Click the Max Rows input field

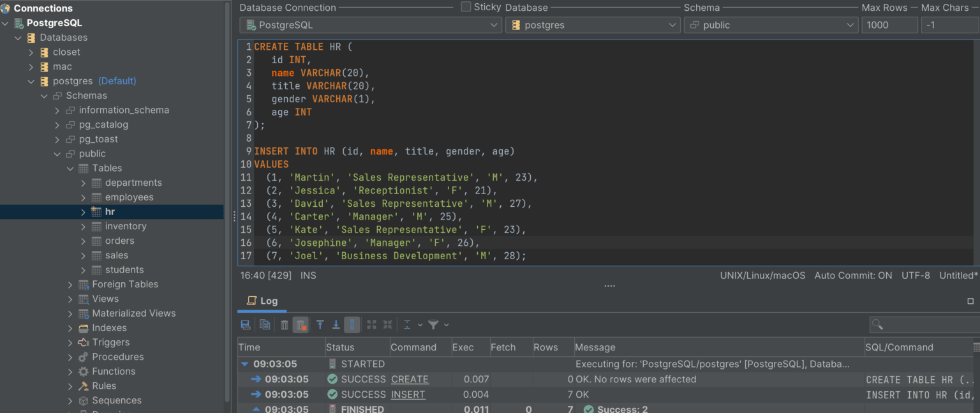click(x=889, y=25)
